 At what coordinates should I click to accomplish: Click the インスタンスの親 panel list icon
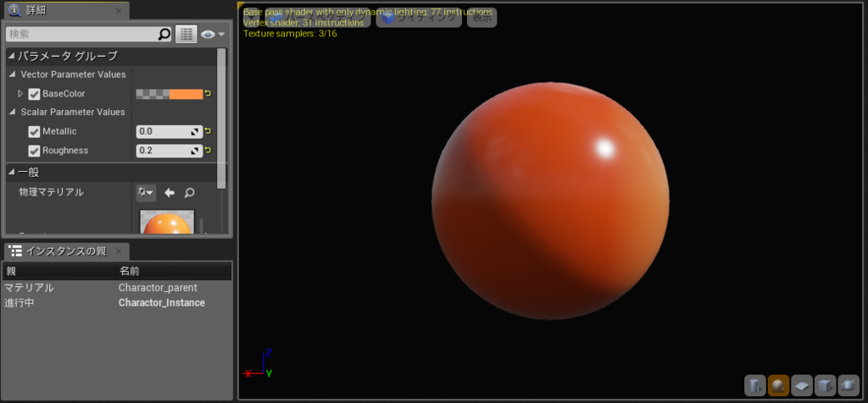coord(16,251)
